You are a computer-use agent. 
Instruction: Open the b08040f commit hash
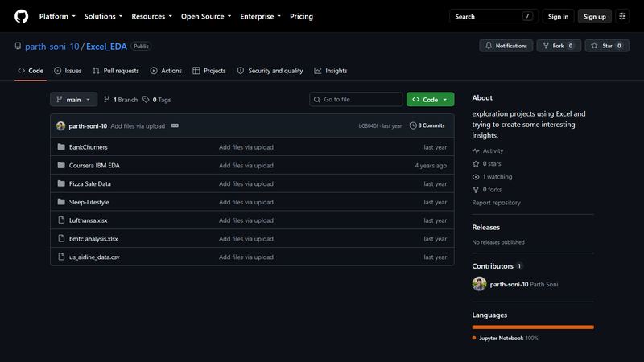(369, 126)
